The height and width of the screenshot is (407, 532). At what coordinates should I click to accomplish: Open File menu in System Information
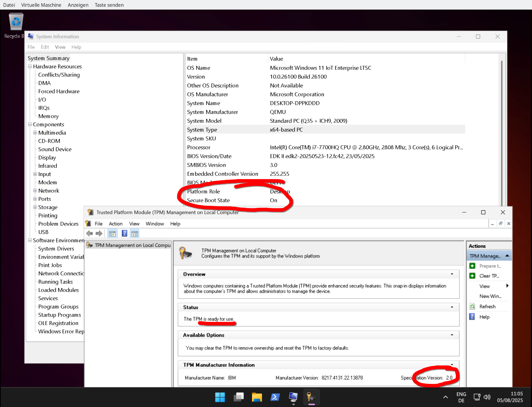[x=31, y=47]
